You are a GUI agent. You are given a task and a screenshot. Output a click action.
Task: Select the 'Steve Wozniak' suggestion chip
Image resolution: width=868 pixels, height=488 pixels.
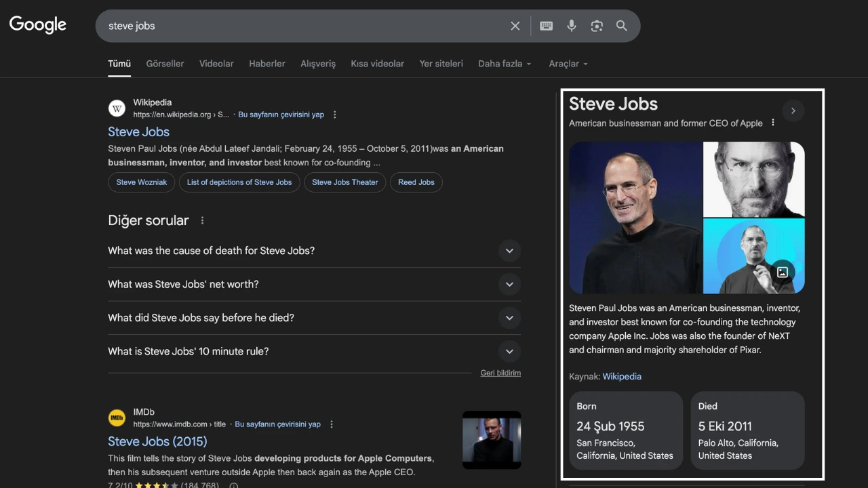[141, 182]
